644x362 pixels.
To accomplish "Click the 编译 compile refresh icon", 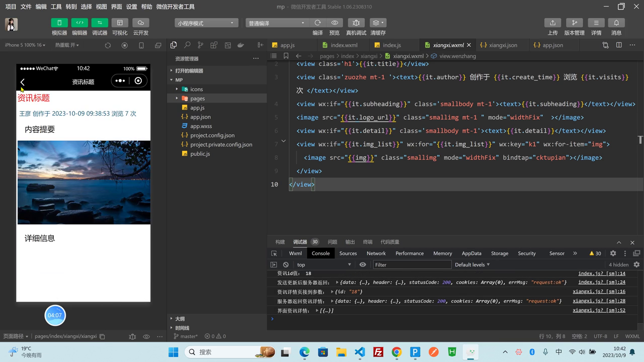I will coord(317,23).
